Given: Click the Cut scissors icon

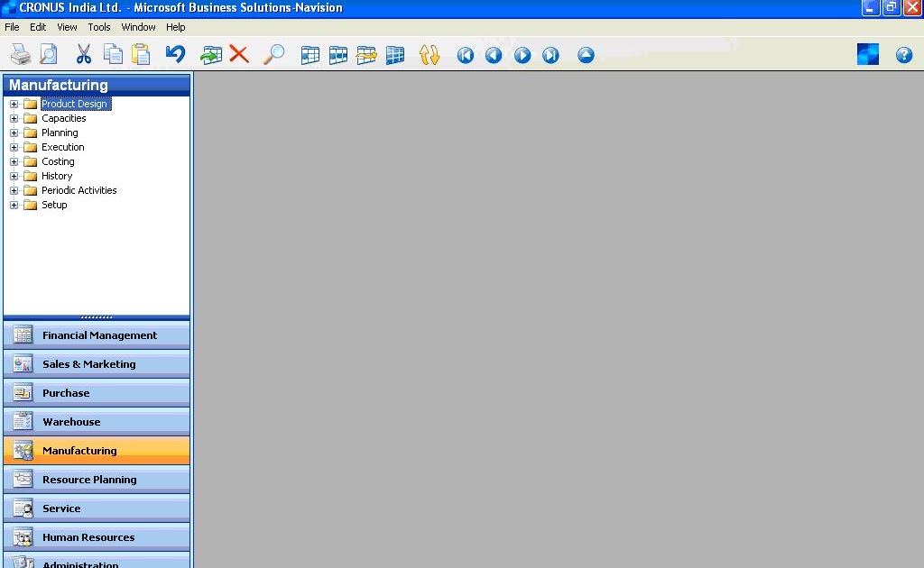Looking at the screenshot, I should click(84, 55).
